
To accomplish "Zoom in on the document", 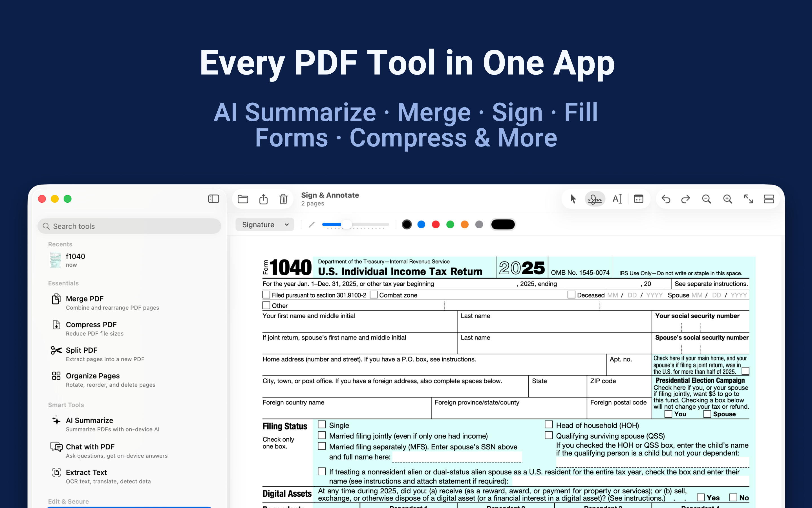I will click(x=727, y=199).
